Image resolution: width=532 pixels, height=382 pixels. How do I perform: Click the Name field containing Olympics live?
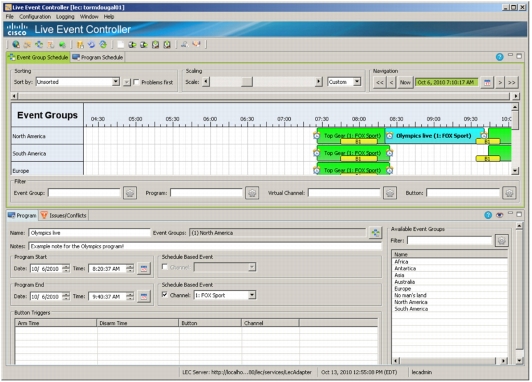89,233
